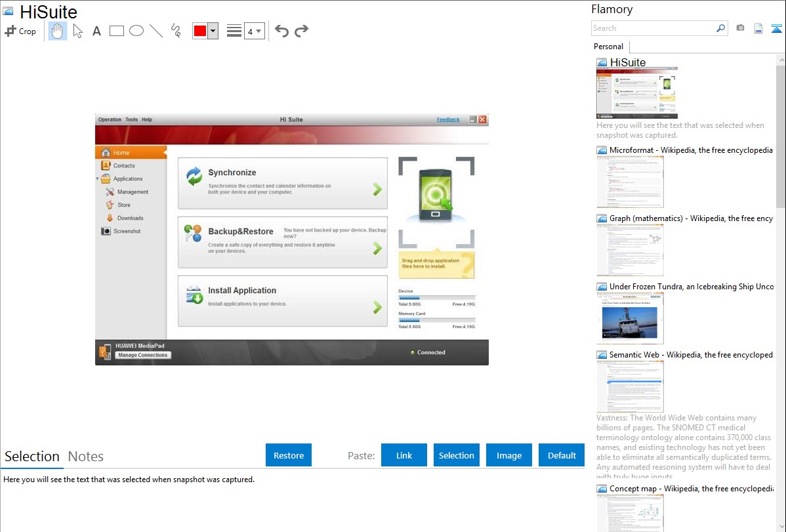Choose the text annotation tool
Image resolution: width=786 pixels, height=532 pixels.
click(96, 31)
